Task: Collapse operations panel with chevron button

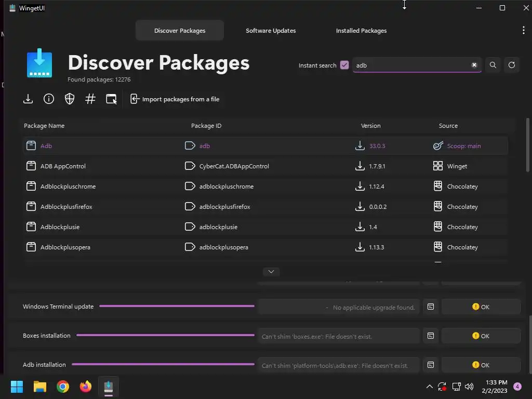Action: [271, 272]
